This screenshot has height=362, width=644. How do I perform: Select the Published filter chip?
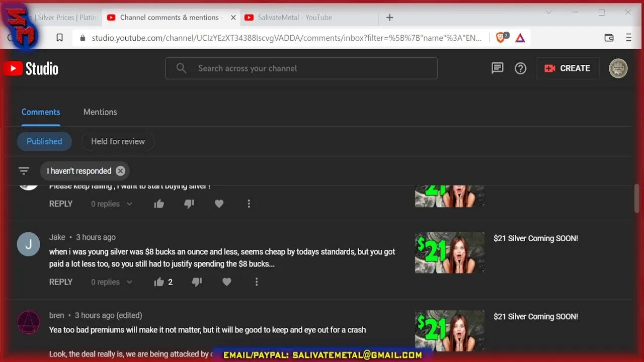click(x=44, y=141)
